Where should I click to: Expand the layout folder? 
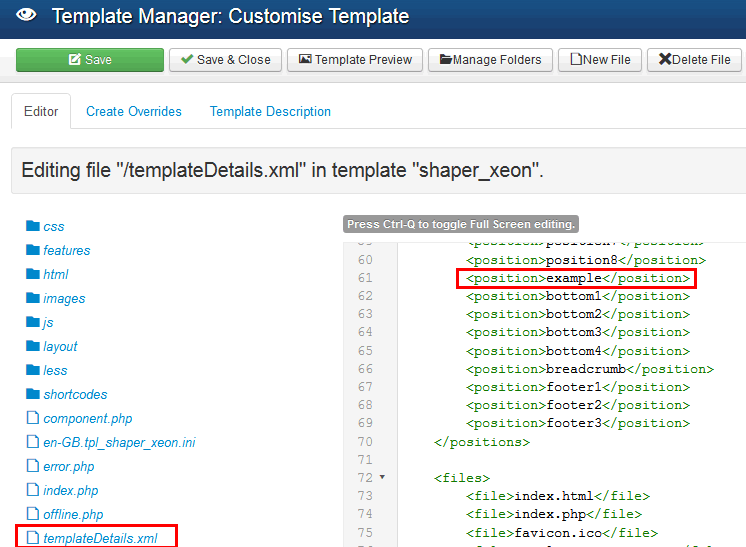(x=60, y=346)
